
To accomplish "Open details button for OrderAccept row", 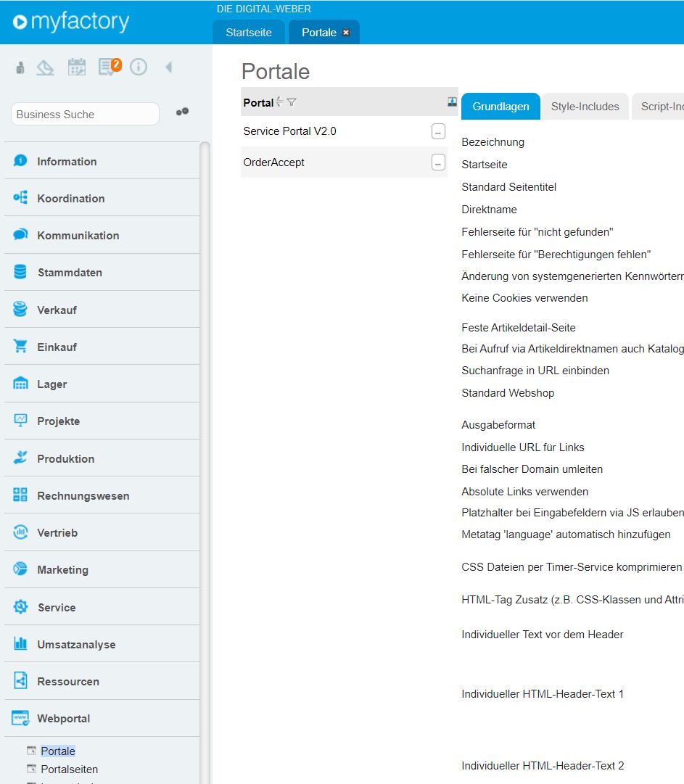I will point(438,162).
